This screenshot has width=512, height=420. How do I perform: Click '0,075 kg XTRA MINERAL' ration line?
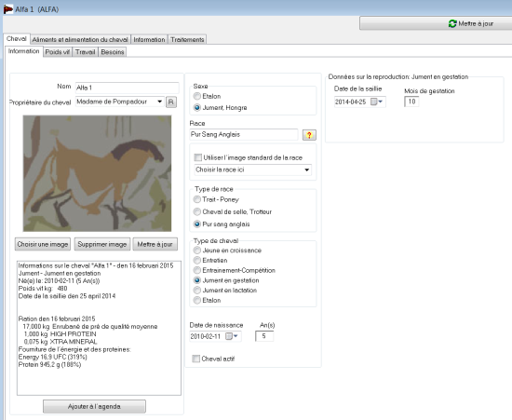pos(61,342)
